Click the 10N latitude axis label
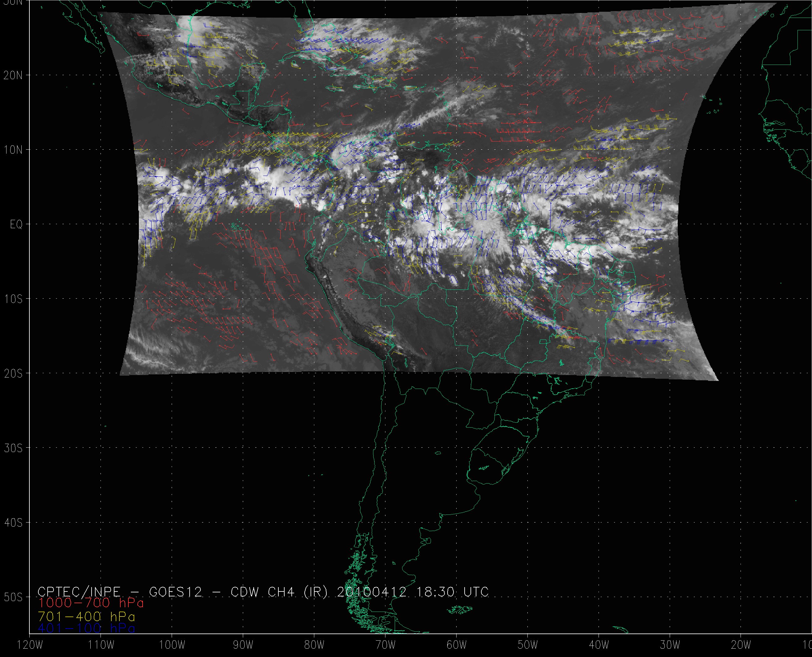812x657 pixels. click(13, 150)
